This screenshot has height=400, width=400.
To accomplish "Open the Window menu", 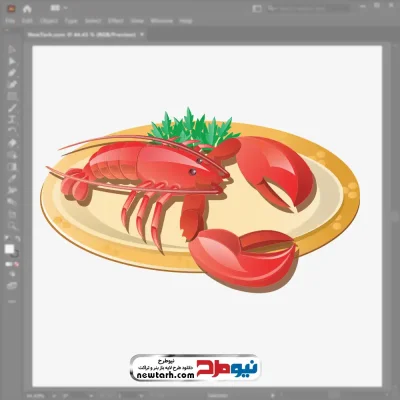I will [x=162, y=21].
